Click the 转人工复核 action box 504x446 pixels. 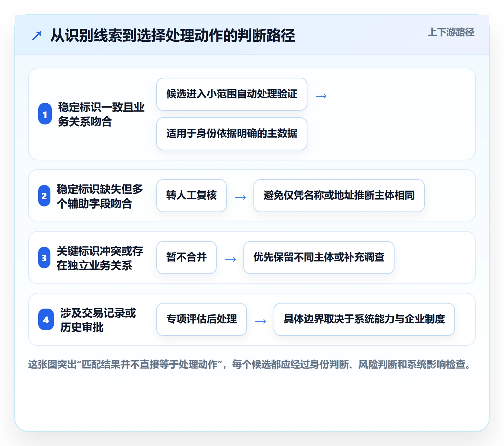[192, 196]
